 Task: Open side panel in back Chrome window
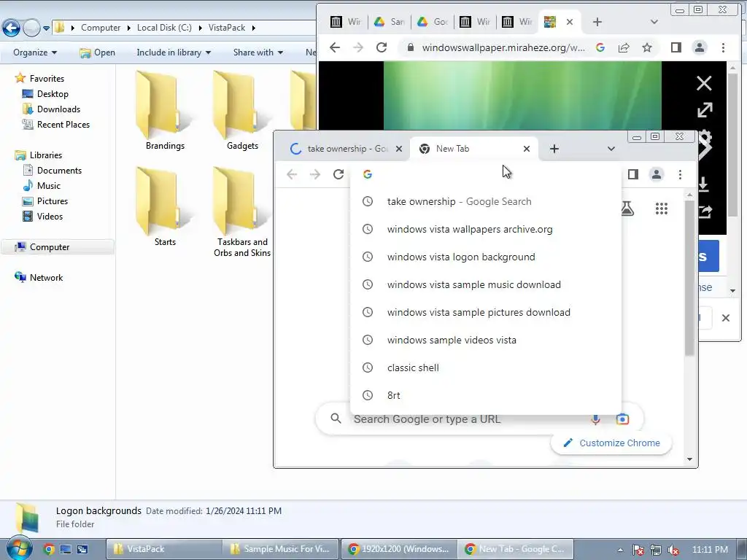coord(676,47)
